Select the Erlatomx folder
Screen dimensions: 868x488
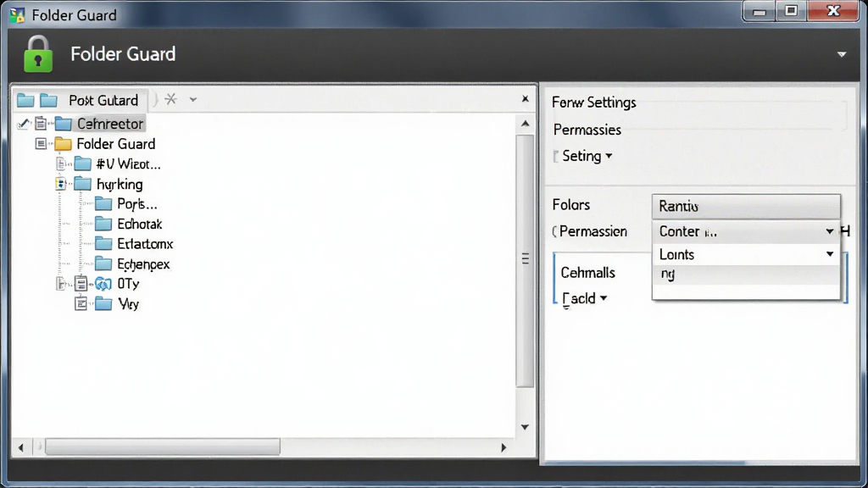(x=145, y=244)
